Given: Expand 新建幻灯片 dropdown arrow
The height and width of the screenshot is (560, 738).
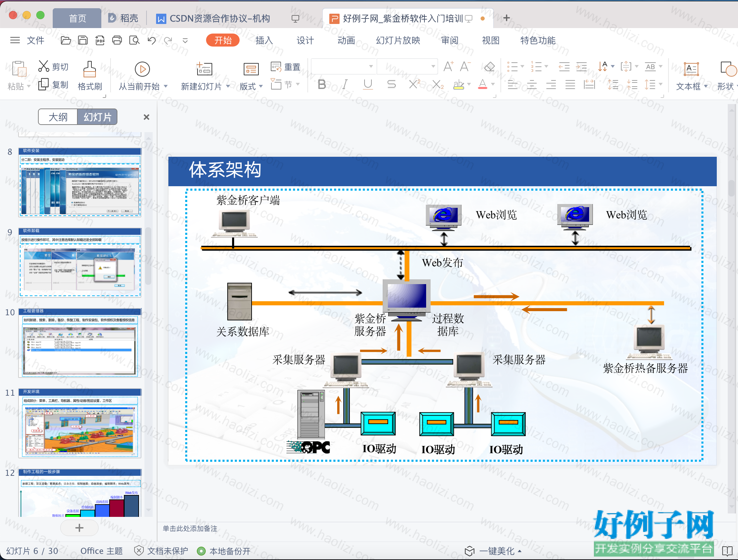Looking at the screenshot, I should click(x=228, y=86).
